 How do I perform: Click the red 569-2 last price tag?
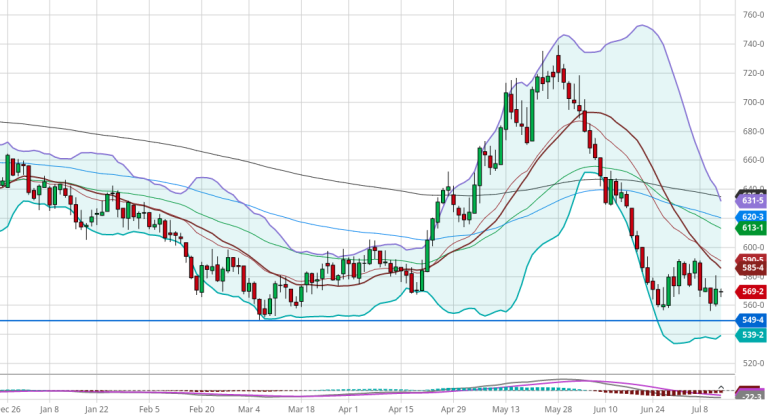752,291
